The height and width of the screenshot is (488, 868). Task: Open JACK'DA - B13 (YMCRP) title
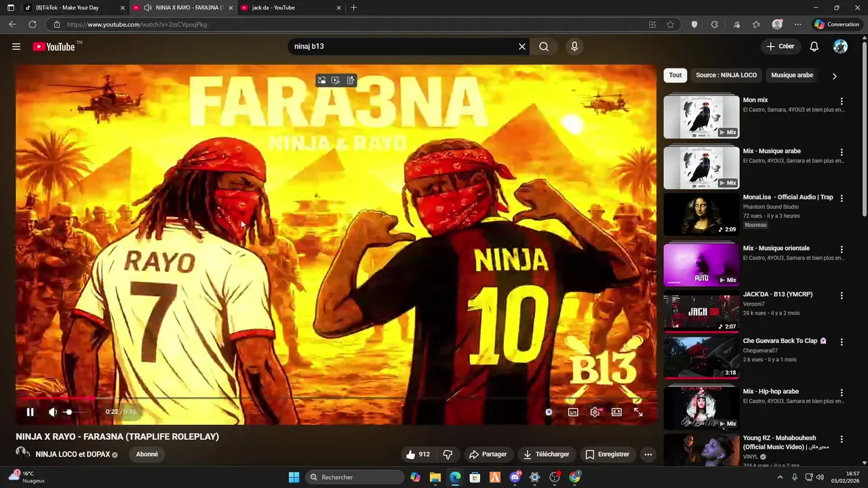[x=778, y=294]
